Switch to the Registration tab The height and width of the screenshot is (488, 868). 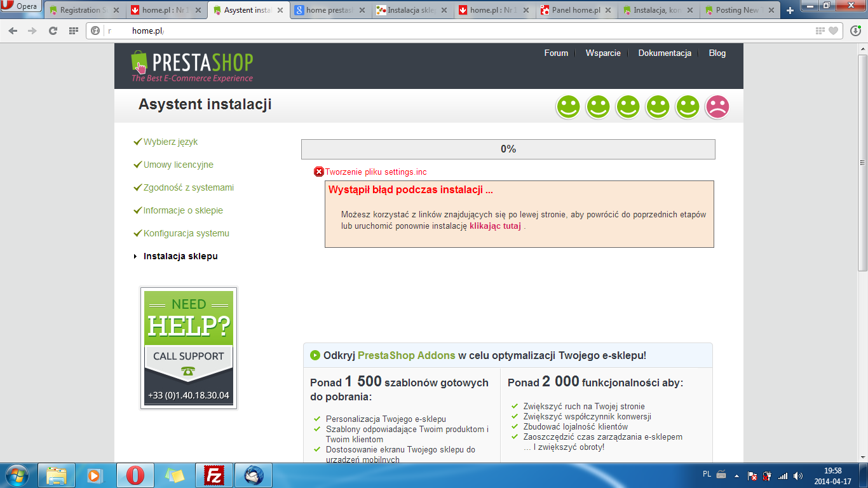(x=85, y=10)
